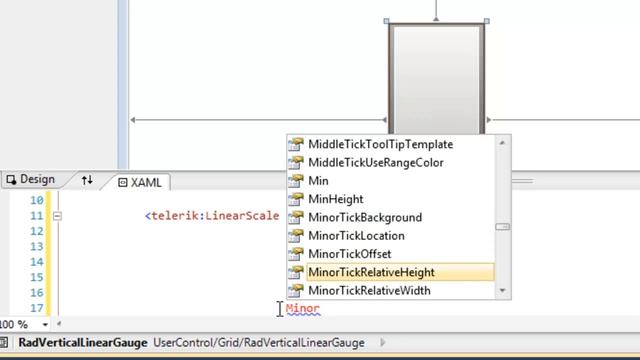Viewport: 640px width, 360px height.
Task: Click the left margin anchor arrow at the gauge
Action: (x=384, y=120)
